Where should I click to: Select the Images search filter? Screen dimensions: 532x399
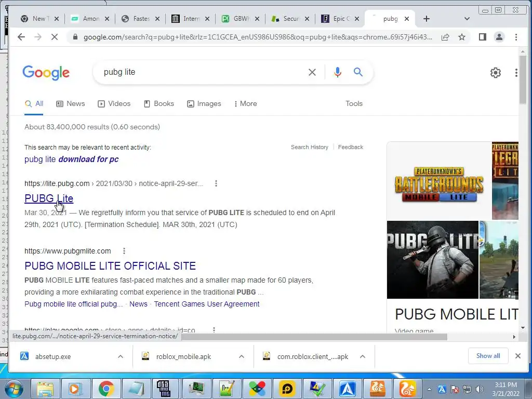pyautogui.click(x=204, y=104)
